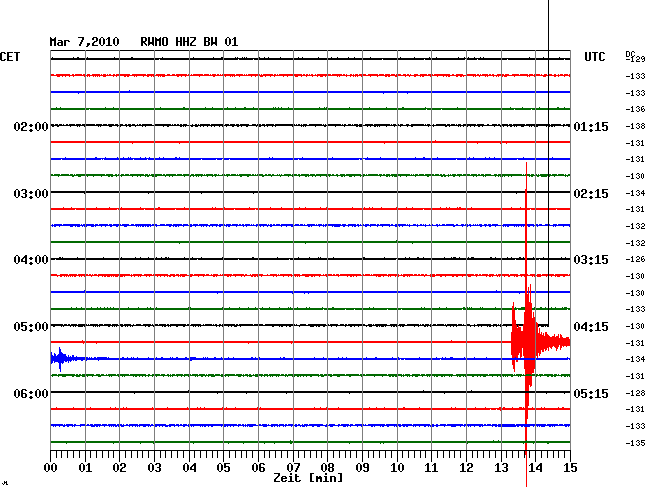Viewport: 650px width, 494px height.
Task: Click minute tick label 06
Action: click(258, 467)
